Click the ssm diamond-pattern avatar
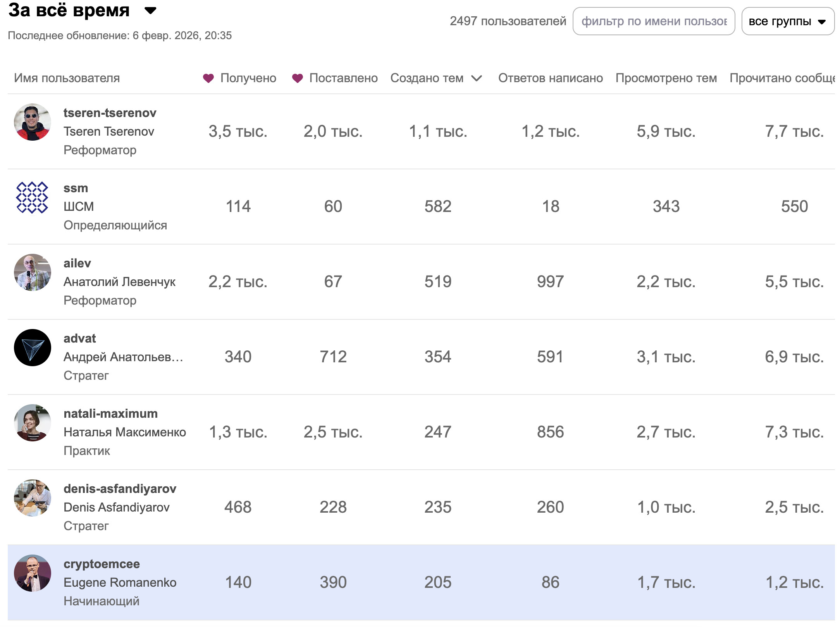This screenshot has width=840, height=627. coord(33,197)
